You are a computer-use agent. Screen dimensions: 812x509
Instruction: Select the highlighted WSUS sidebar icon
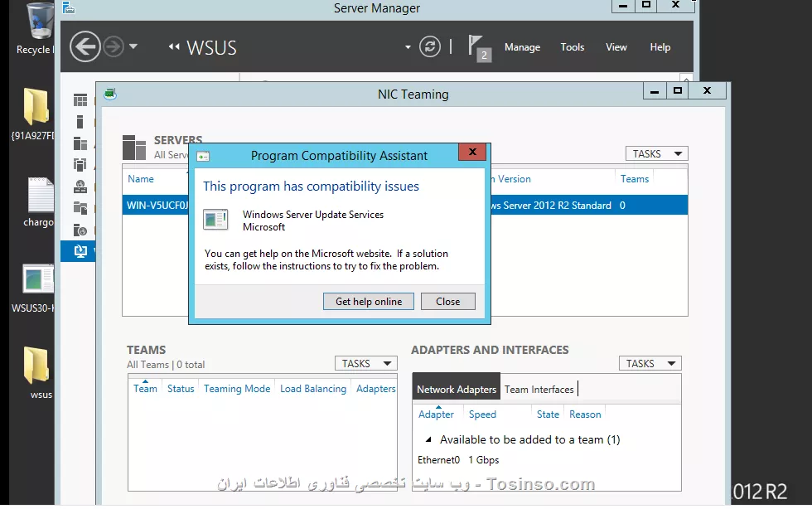pos(80,251)
